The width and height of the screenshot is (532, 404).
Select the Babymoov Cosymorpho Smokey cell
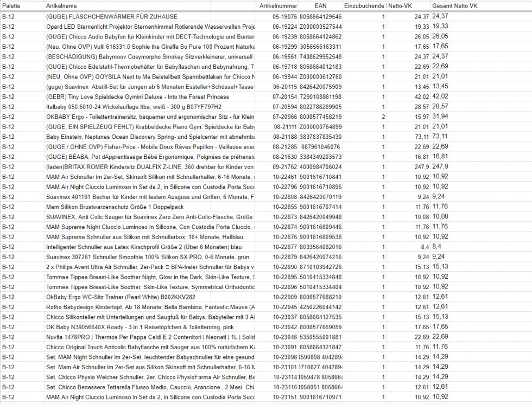coord(150,56)
